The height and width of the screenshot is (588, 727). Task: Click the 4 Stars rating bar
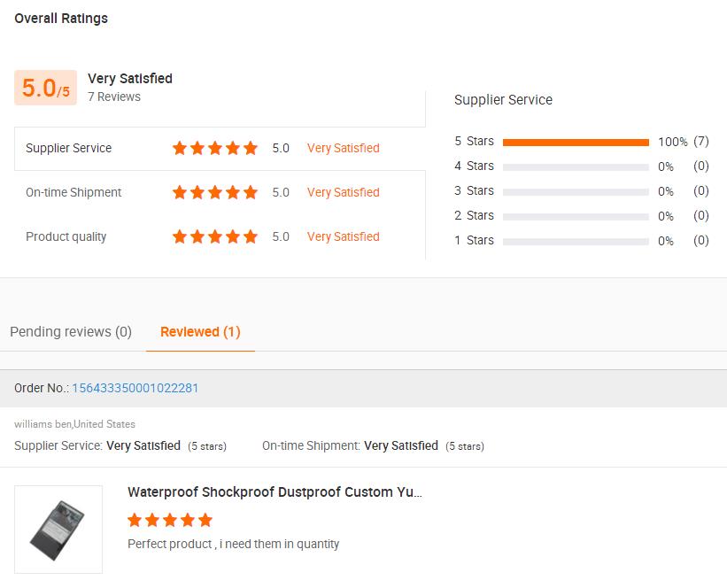click(x=576, y=166)
